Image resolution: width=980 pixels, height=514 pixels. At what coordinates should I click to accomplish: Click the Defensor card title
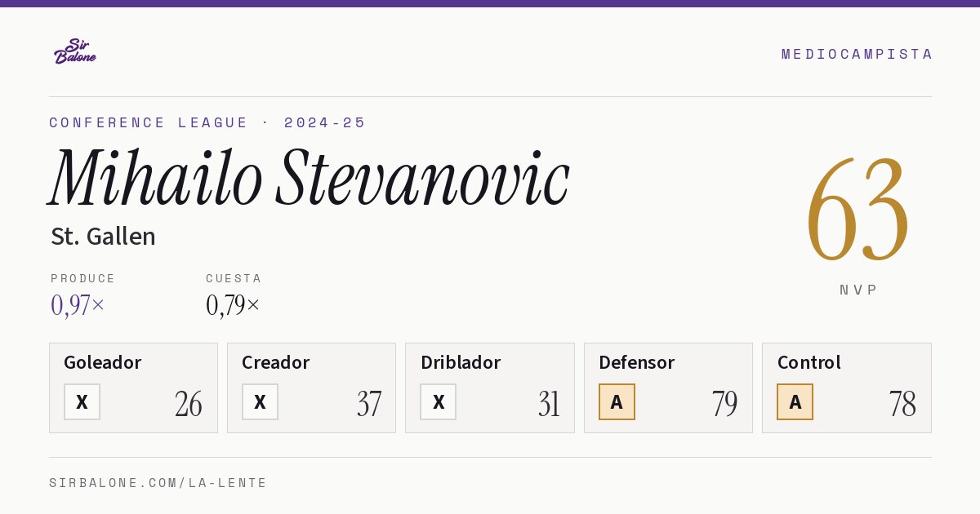637,362
